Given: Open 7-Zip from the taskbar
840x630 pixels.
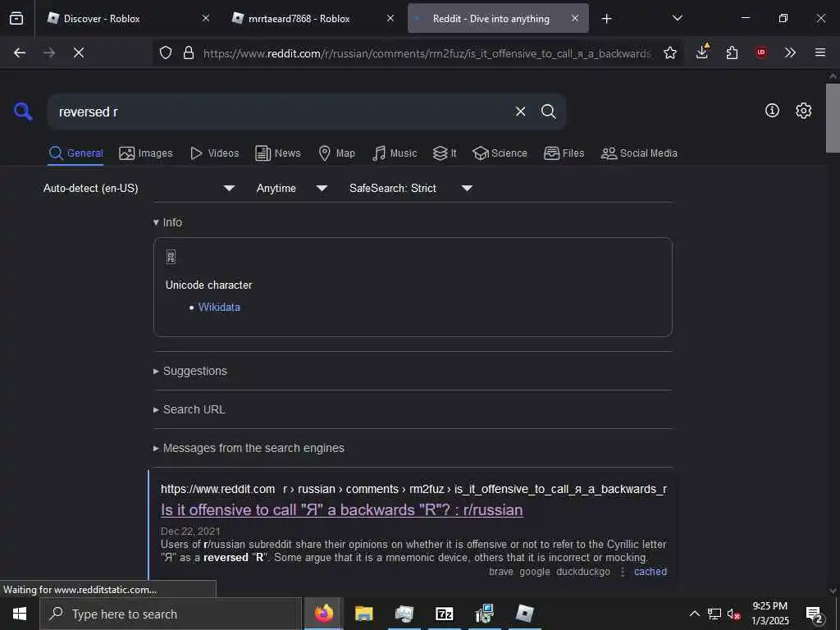Looking at the screenshot, I should (444, 614).
